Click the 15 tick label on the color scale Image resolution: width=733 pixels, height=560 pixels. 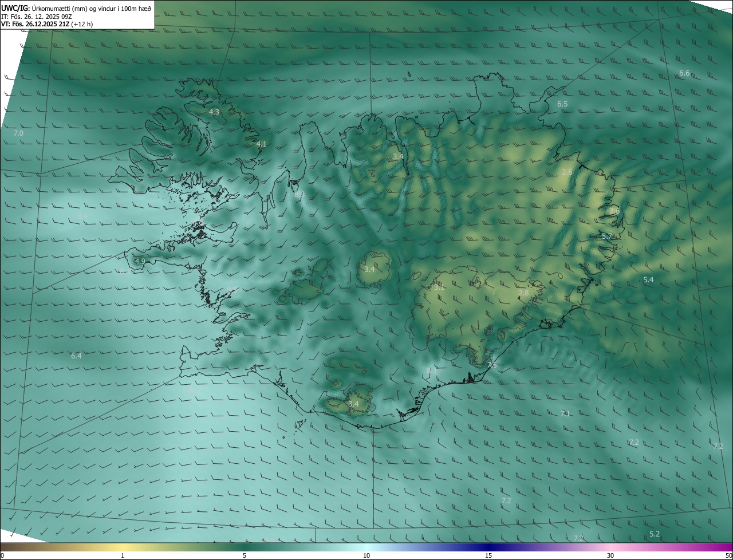pyautogui.click(x=488, y=555)
